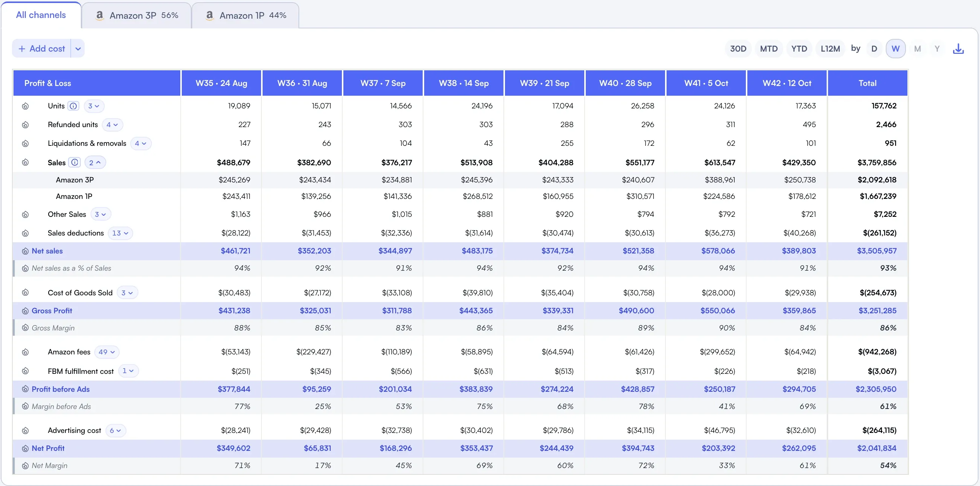The height and width of the screenshot is (486, 980).
Task: Click the trend icon beside Cost of Goods Sold
Action: click(25, 292)
